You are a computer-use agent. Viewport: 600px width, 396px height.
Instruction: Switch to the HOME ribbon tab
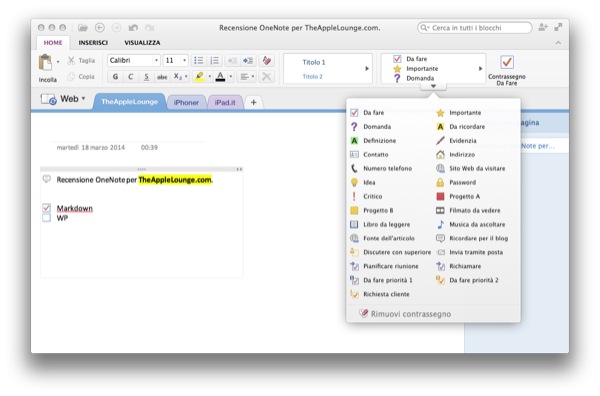53,42
